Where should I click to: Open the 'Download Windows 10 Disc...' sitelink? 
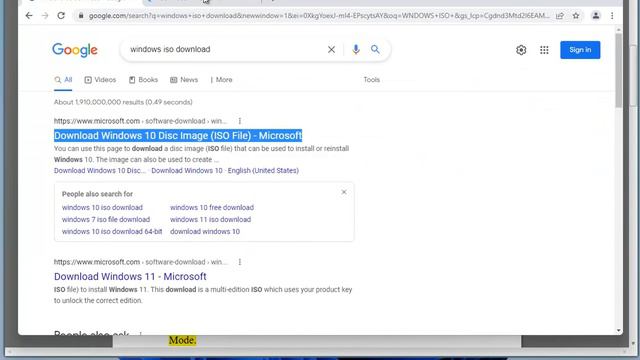pyautogui.click(x=100, y=171)
